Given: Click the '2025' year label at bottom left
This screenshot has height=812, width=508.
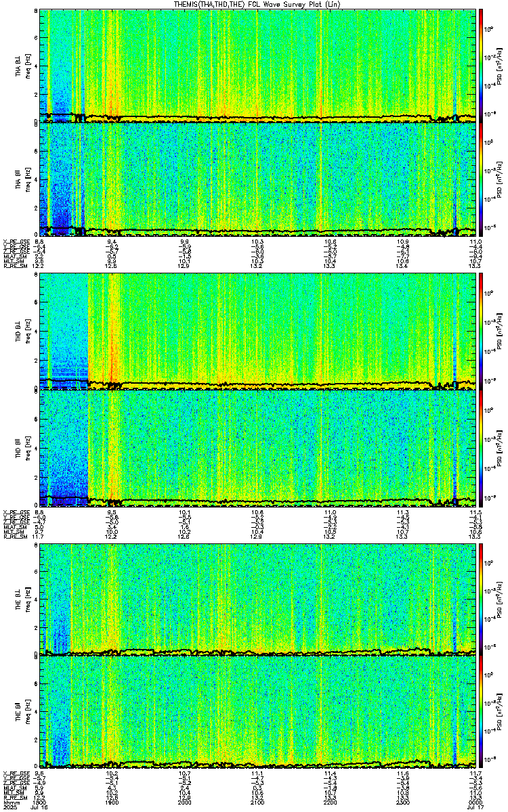Looking at the screenshot, I should point(10,807).
